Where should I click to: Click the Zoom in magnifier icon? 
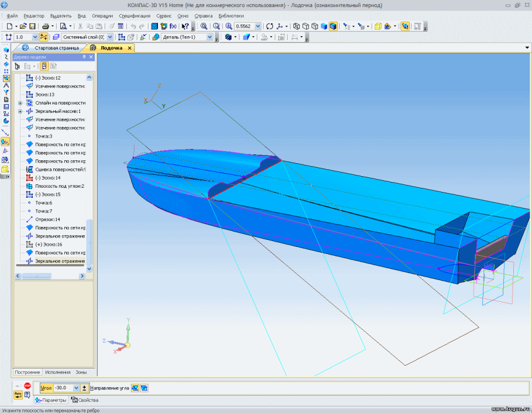click(x=229, y=26)
